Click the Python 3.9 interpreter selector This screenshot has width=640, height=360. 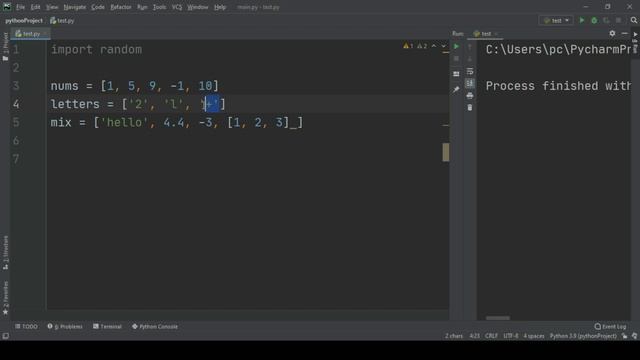583,336
